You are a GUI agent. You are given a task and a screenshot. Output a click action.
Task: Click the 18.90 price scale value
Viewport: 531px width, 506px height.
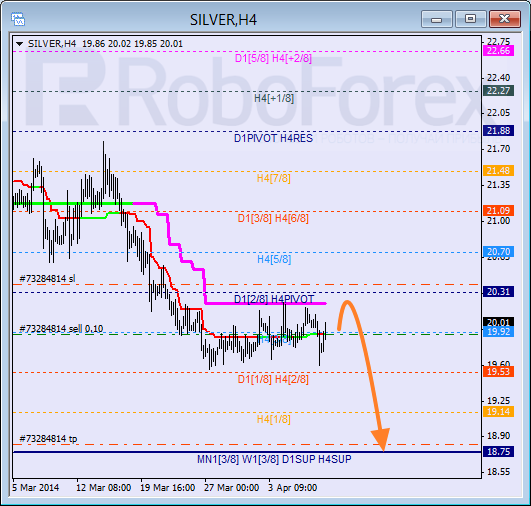[x=498, y=436]
